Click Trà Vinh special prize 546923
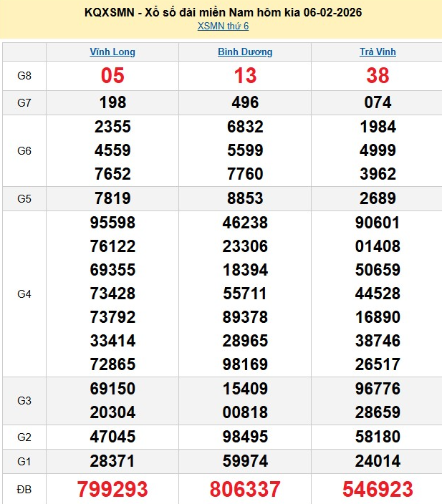This screenshot has width=442, height=504. coord(378,489)
